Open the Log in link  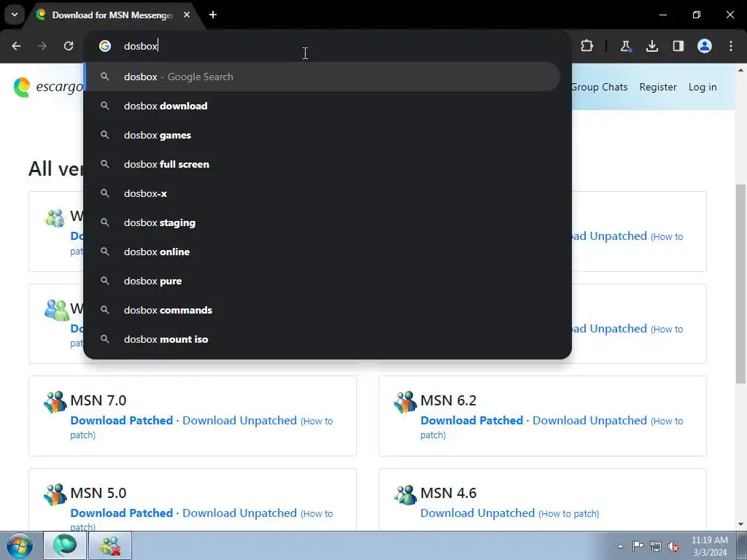[x=703, y=87]
